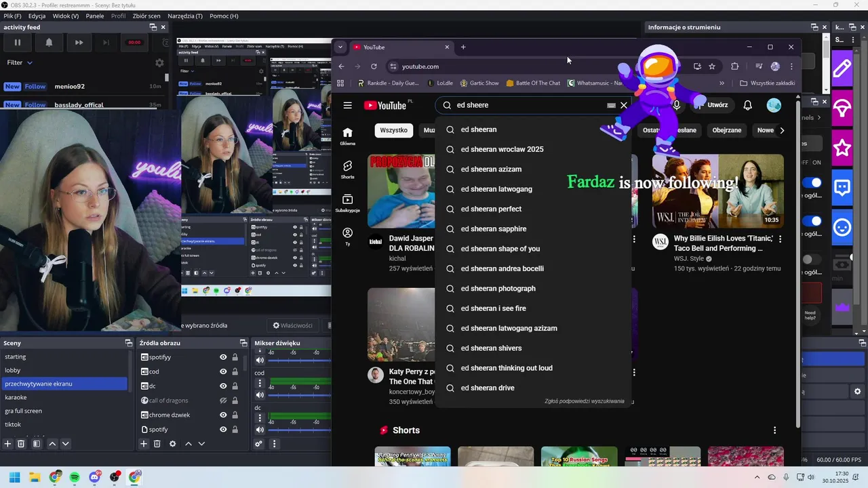The width and height of the screenshot is (868, 488).
Task: Select the Obejrzane filter chip
Action: coord(727,130)
